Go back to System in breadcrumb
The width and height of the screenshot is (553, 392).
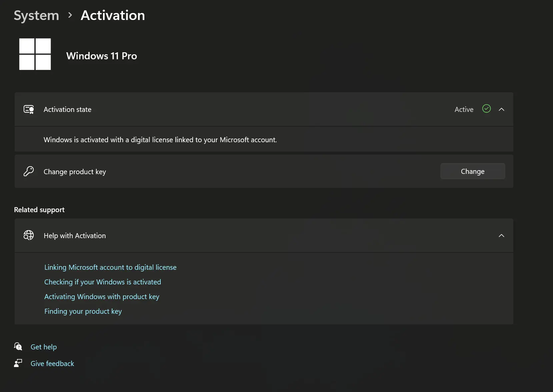click(36, 15)
